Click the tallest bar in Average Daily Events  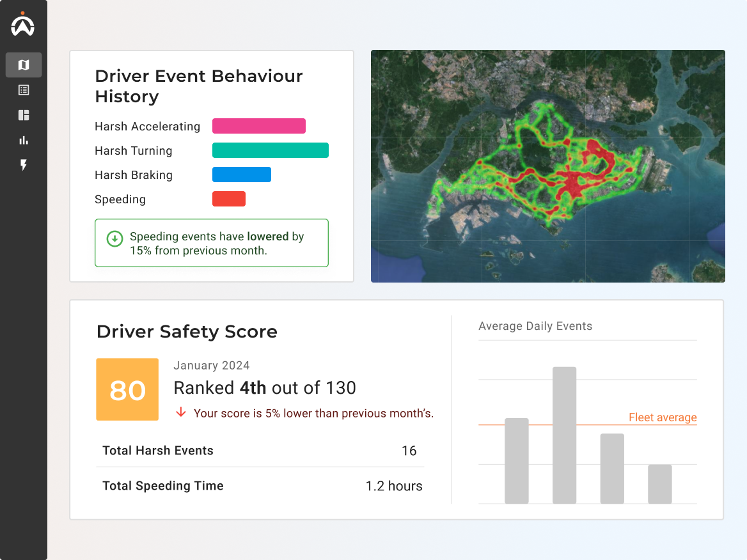pyautogui.click(x=564, y=435)
